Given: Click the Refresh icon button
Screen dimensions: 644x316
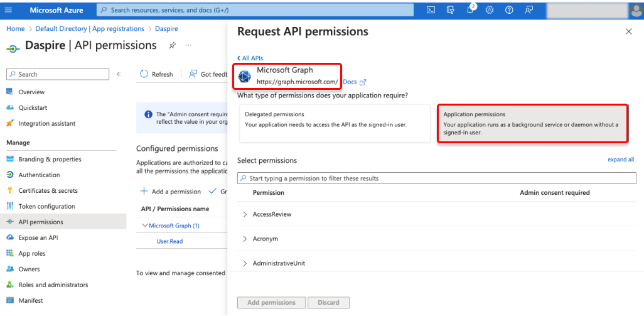Looking at the screenshot, I should [x=144, y=74].
